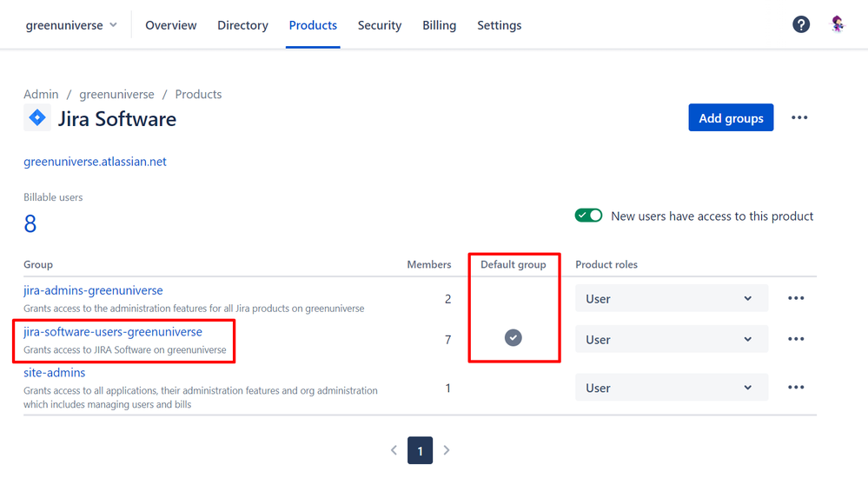This screenshot has height=485, width=868.
Task: Click the Members column header
Action: (429, 264)
